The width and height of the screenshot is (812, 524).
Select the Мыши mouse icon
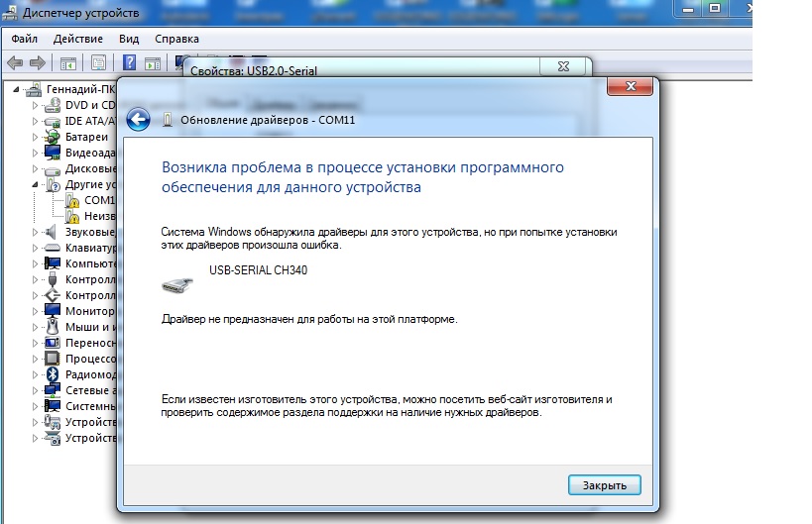(53, 327)
